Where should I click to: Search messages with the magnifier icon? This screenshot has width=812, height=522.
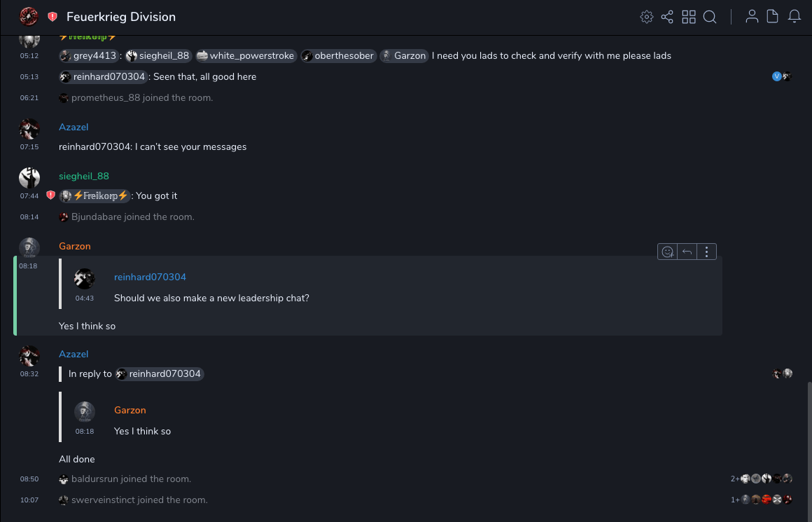(x=710, y=17)
